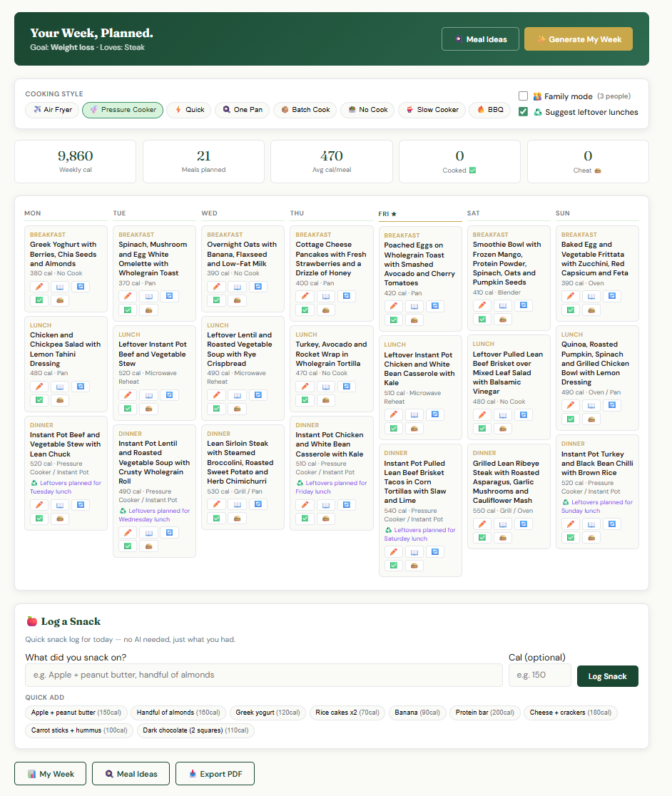
Task: Export the plan with Export PDF
Action: [215, 774]
